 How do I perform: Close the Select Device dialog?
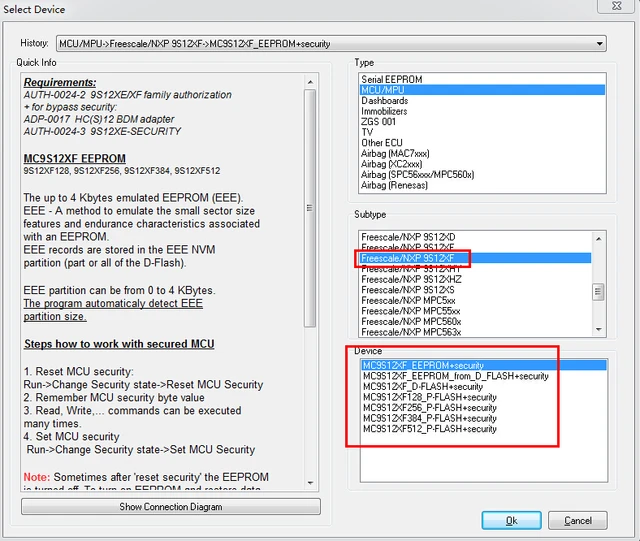coord(616,6)
